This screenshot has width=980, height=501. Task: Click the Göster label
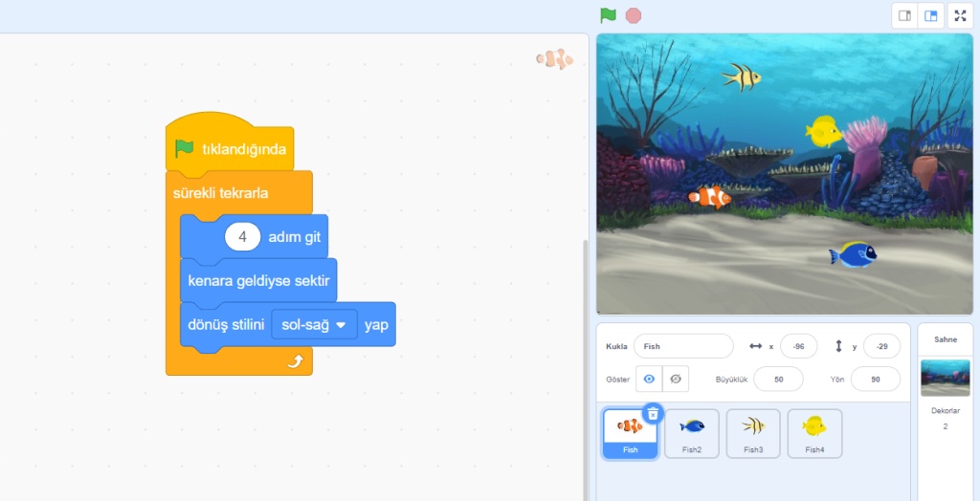617,380
